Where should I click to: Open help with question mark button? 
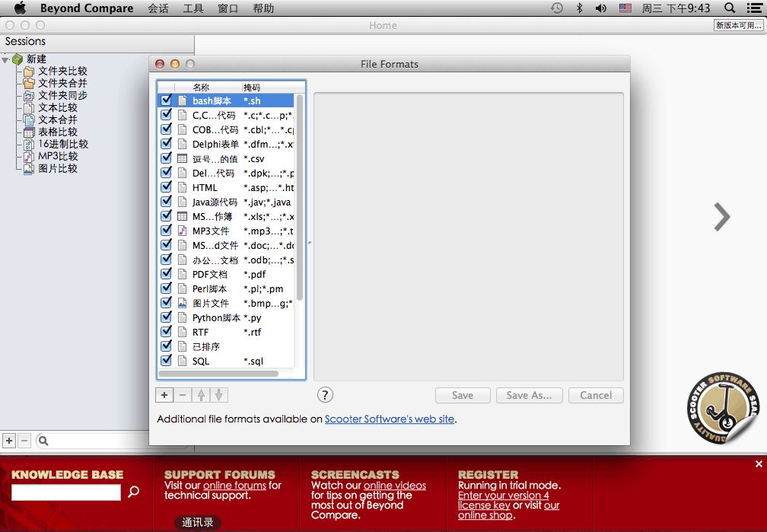(325, 394)
